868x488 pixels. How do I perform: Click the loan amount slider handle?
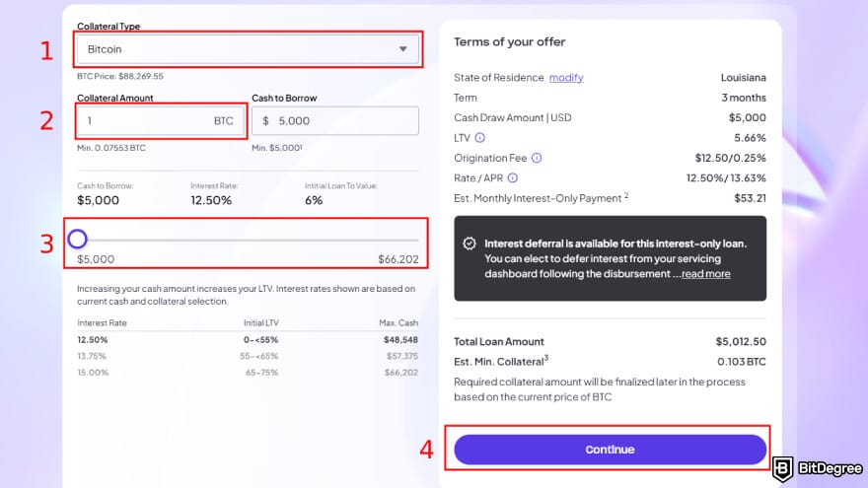[x=78, y=239]
